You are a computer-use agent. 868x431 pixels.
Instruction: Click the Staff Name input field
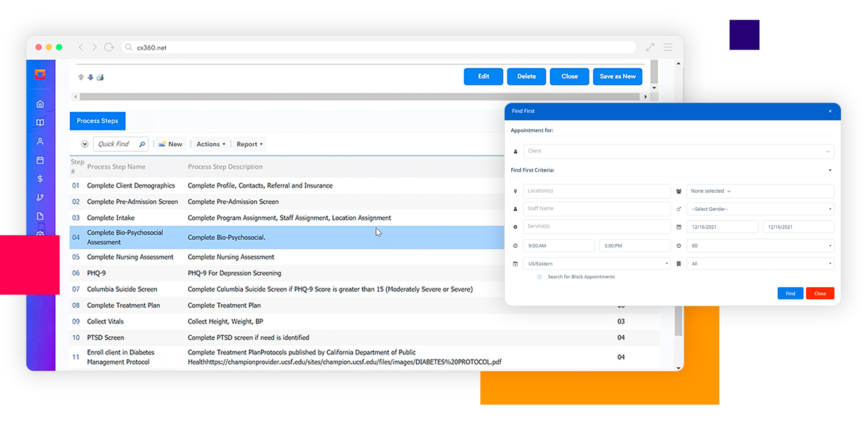597,209
